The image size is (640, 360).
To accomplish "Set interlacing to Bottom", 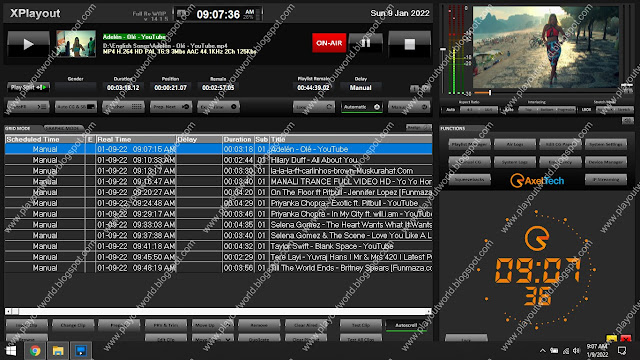I will (x=547, y=109).
